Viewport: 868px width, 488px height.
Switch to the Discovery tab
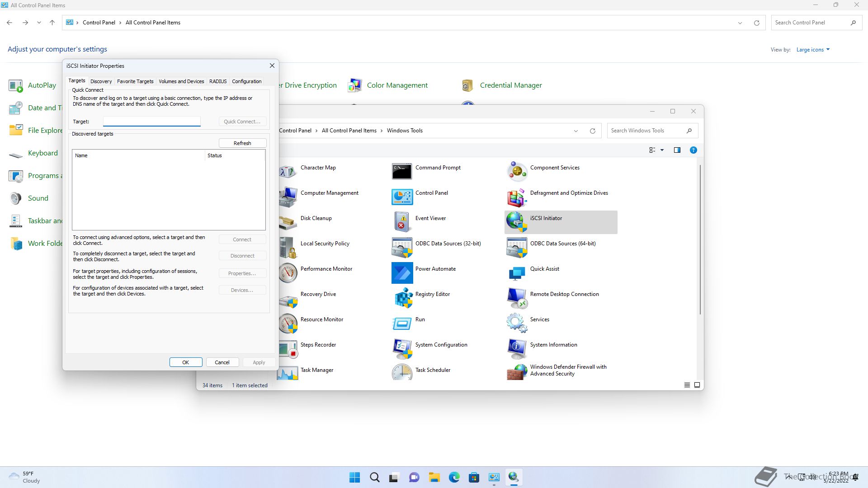click(101, 81)
